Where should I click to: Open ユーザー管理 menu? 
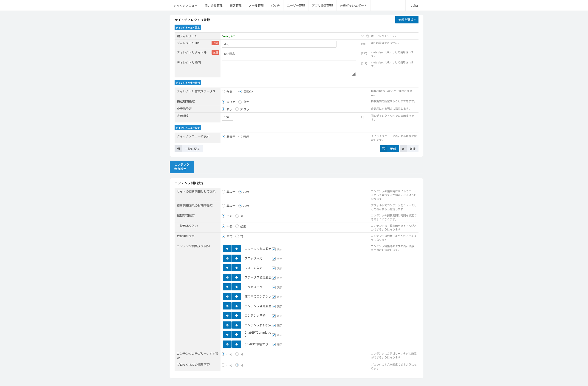[296, 6]
